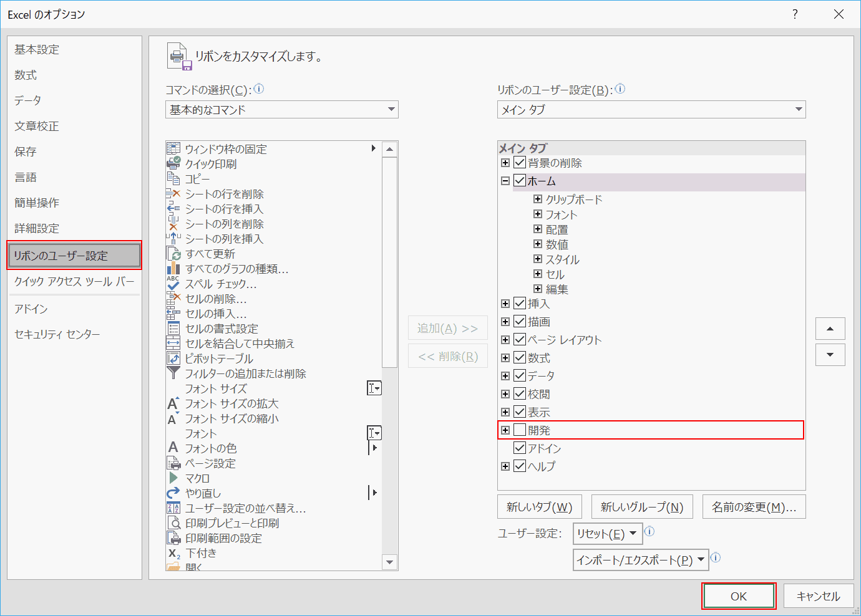This screenshot has width=861, height=616.
Task: Uncheck the 数式 tab checkbox in tree
Action: click(520, 358)
